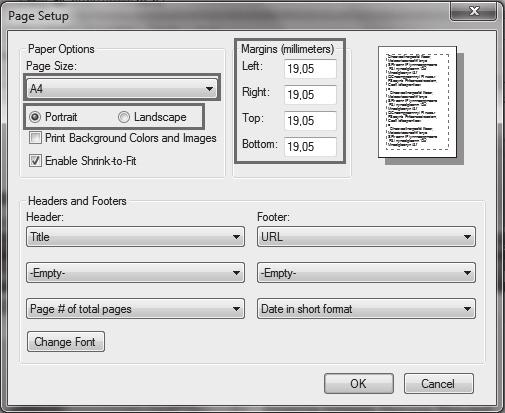Click the Bottom margin input field
505x413 pixels.
(310, 147)
